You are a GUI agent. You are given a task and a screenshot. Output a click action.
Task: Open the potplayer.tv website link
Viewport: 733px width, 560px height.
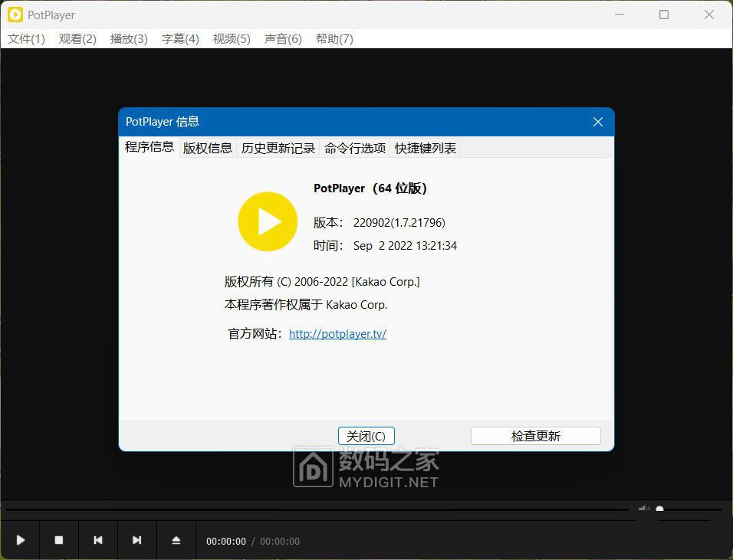(337, 333)
